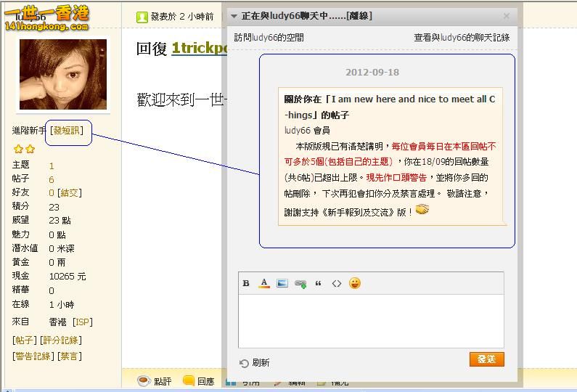The height and width of the screenshot is (392, 577).
Task: Click the 積分 value 23
Action: tap(54, 207)
